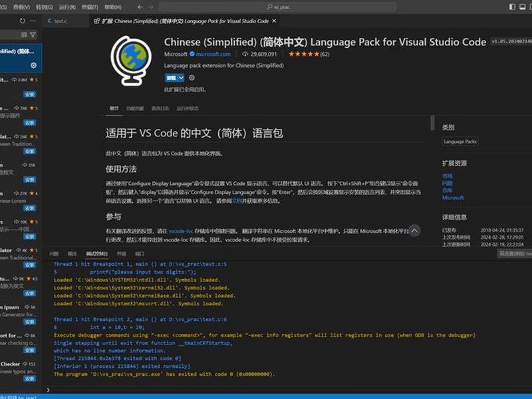Click 'Thread 1 hit Breakpoint 2' console line

[x=140, y=319]
